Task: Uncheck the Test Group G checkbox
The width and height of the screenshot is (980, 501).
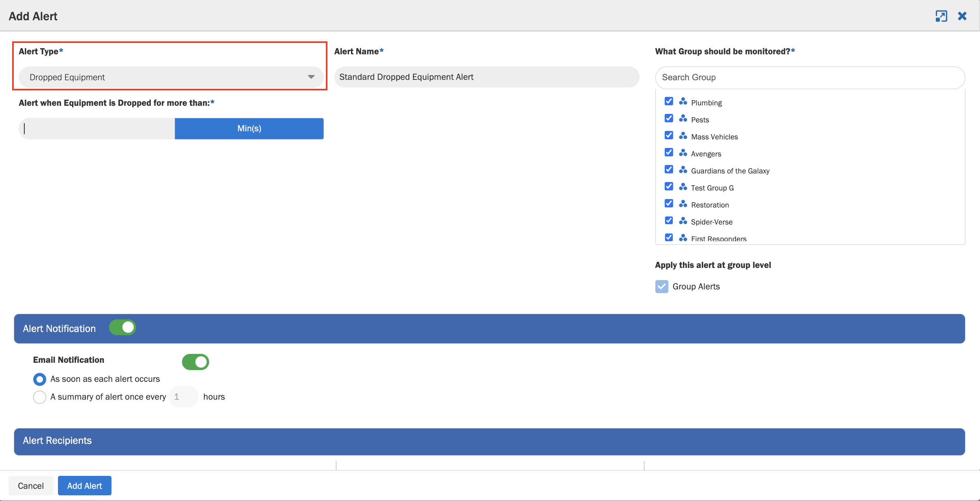Action: click(x=669, y=186)
